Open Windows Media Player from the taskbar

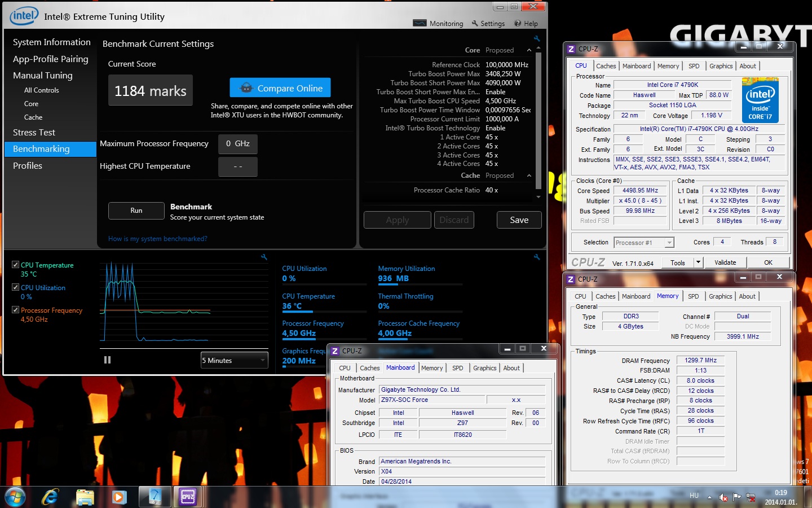[x=118, y=497]
